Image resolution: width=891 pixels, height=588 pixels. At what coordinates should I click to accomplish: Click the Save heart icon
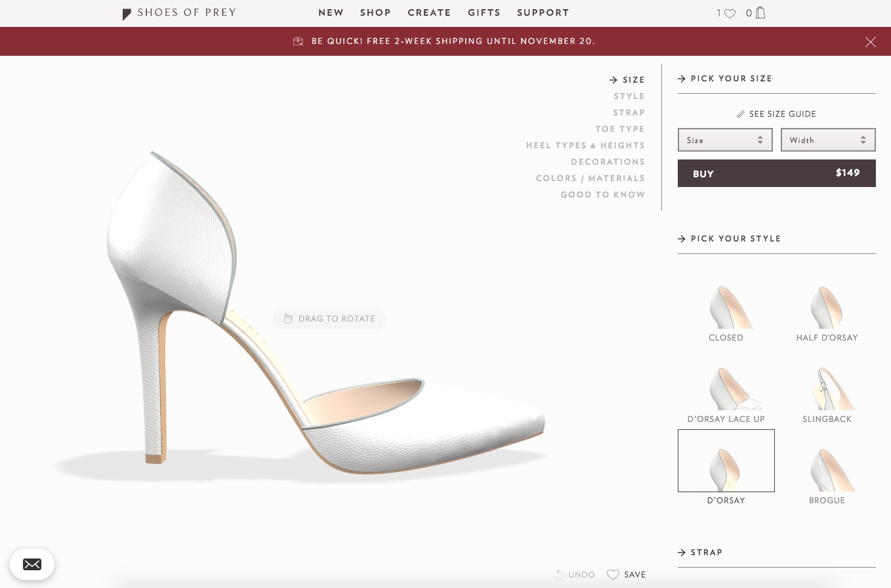click(613, 575)
